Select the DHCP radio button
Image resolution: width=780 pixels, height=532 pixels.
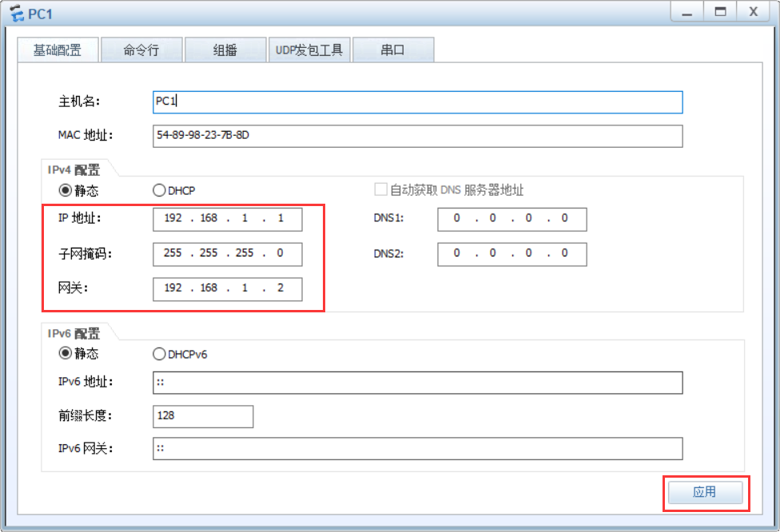click(159, 190)
